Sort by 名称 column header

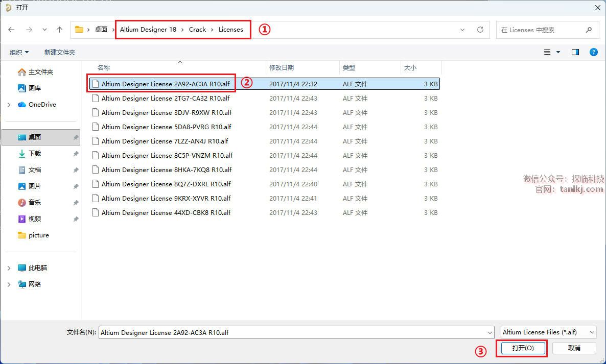(104, 67)
